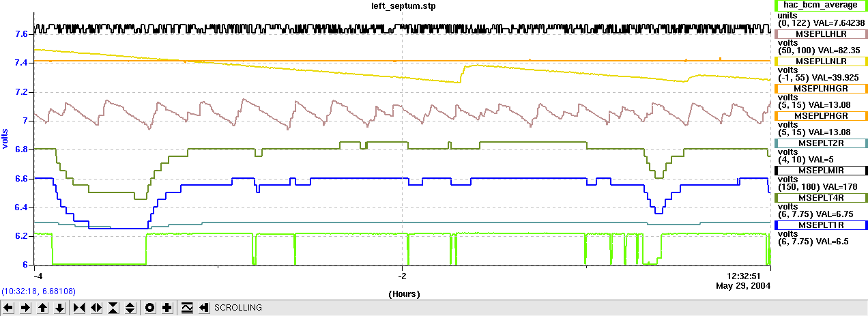Viewport: 868px width, 316px height.
Task: Click the '(-1, 55) VAL=39.925' legend value
Action: (817, 78)
